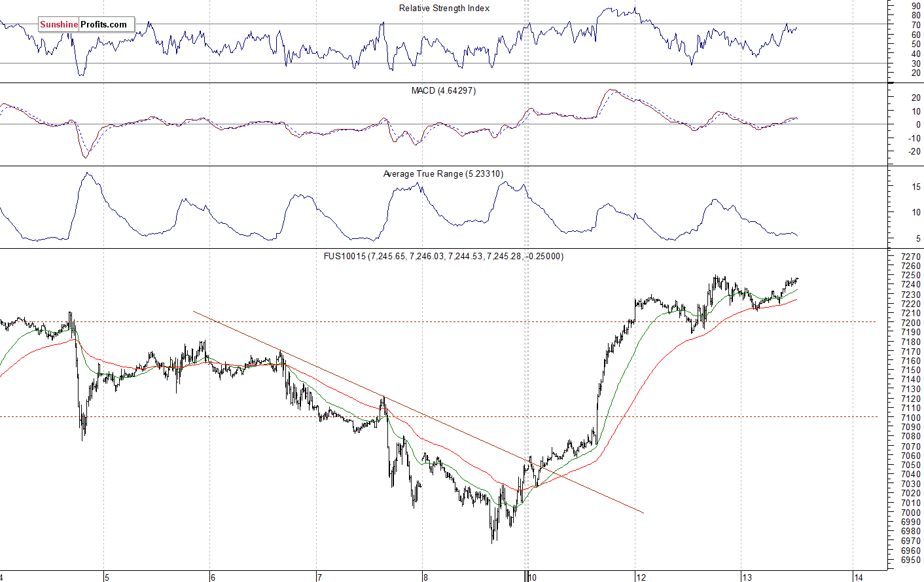The width and height of the screenshot is (924, 582).
Task: Click the FUS10015 price chart title
Action: 443,256
